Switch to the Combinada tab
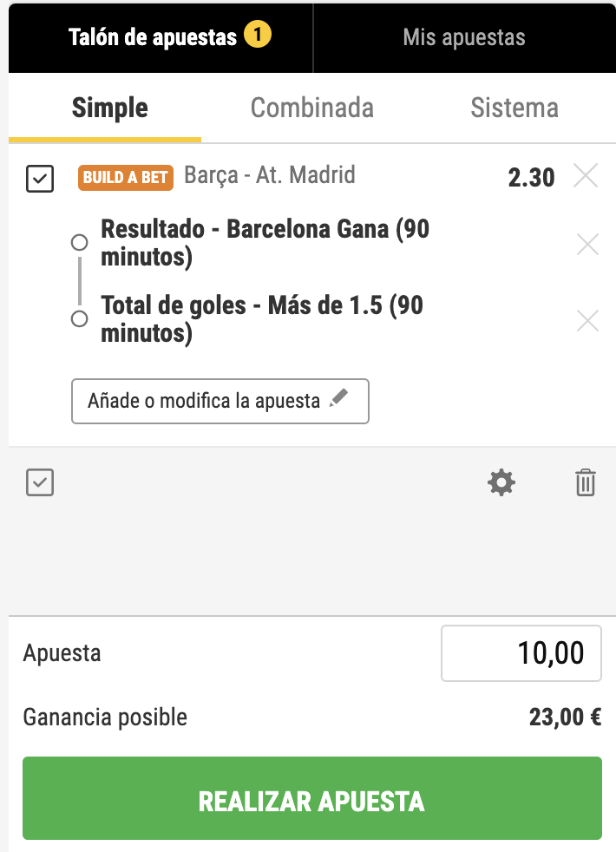Screen dimensions: 616x852 coord(311,108)
